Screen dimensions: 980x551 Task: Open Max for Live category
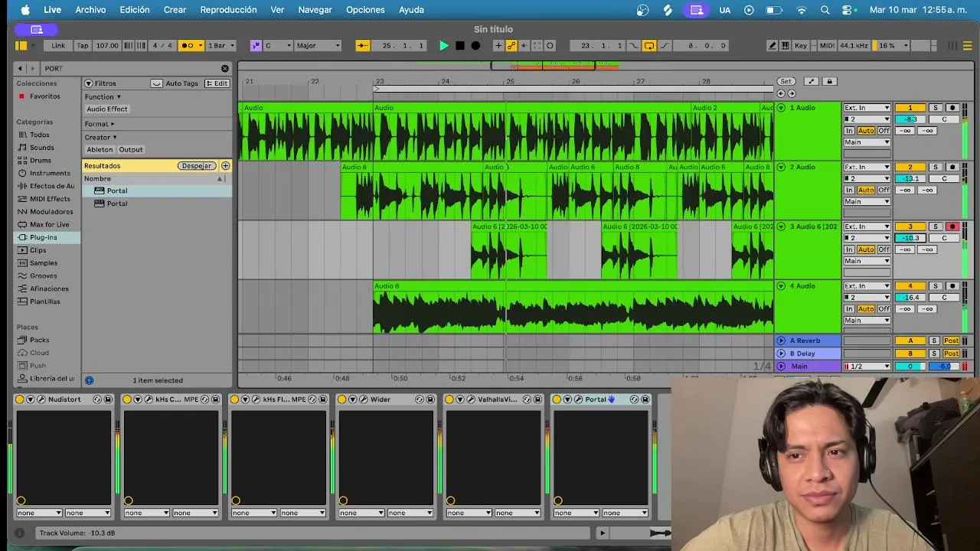(49, 225)
